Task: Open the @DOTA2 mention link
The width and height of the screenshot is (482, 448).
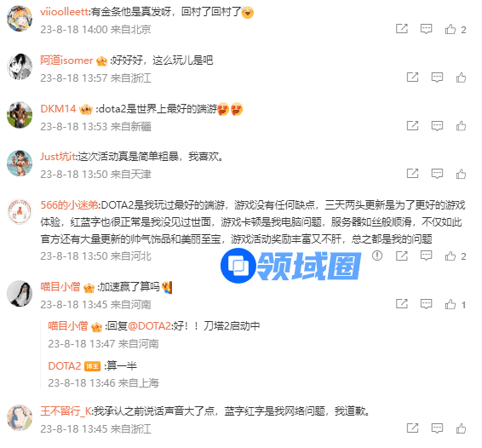Action: [149, 326]
